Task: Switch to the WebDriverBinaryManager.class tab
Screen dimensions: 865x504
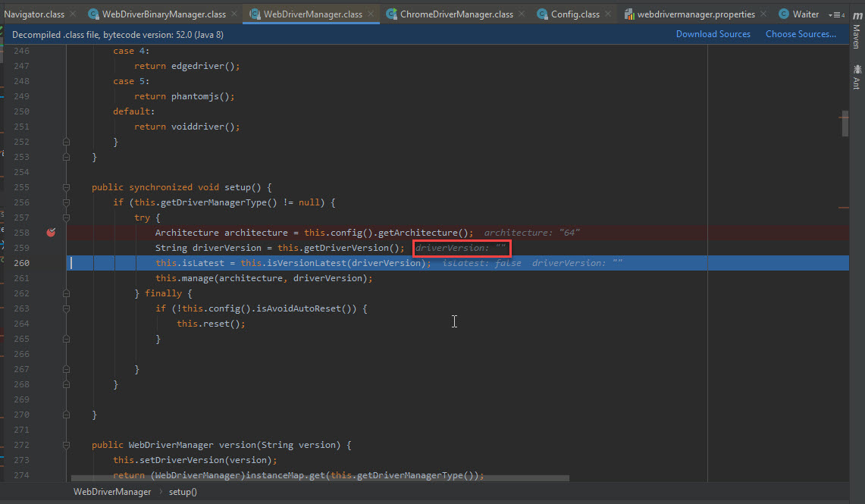Action: point(161,13)
